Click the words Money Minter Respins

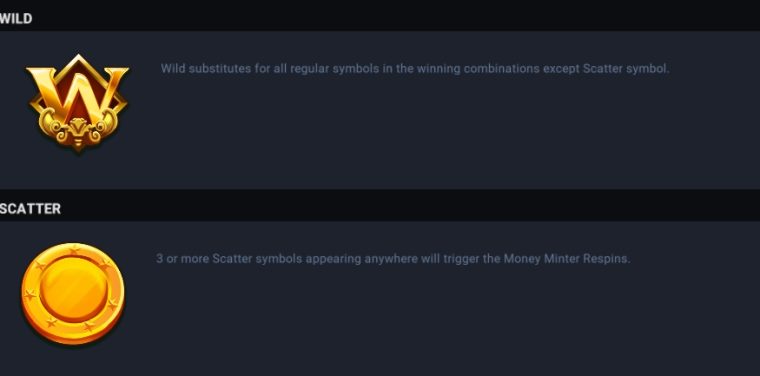(567, 259)
